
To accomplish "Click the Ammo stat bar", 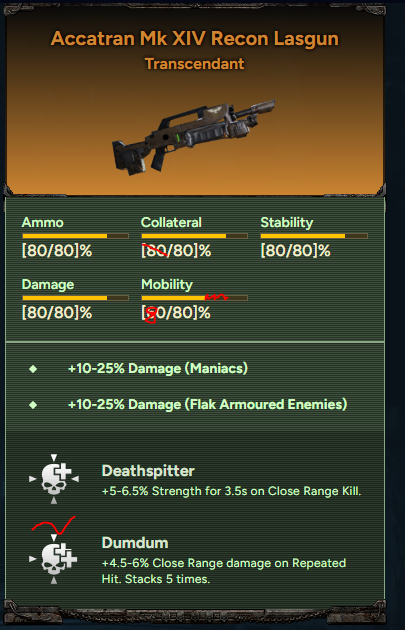I will point(75,236).
